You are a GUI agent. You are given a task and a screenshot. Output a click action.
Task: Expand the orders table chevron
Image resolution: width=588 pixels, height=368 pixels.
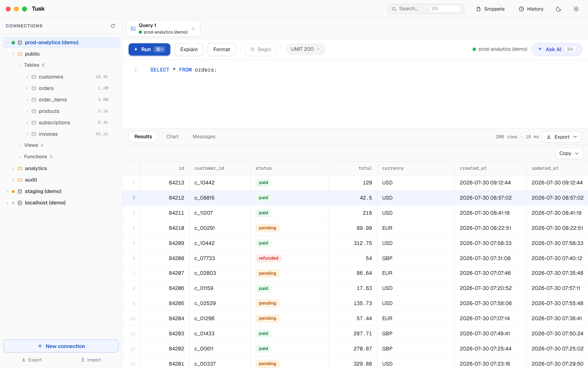[27, 88]
